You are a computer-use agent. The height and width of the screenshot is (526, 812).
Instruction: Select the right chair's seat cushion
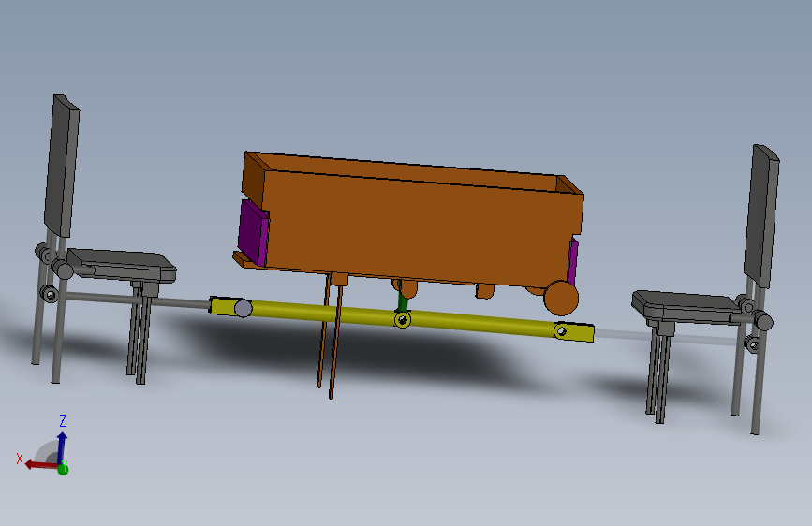(x=687, y=308)
